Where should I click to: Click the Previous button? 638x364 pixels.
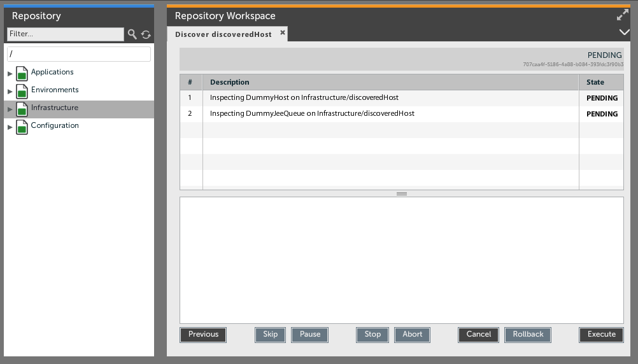(203, 335)
